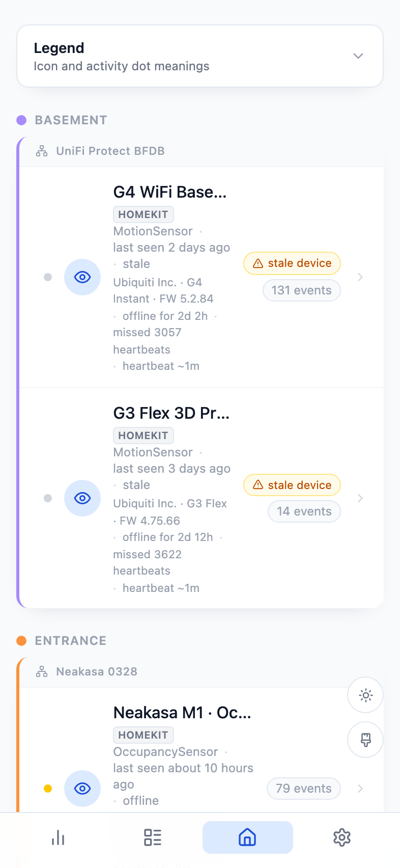The height and width of the screenshot is (868, 400).
Task: Switch to the Home tab
Action: [247, 837]
